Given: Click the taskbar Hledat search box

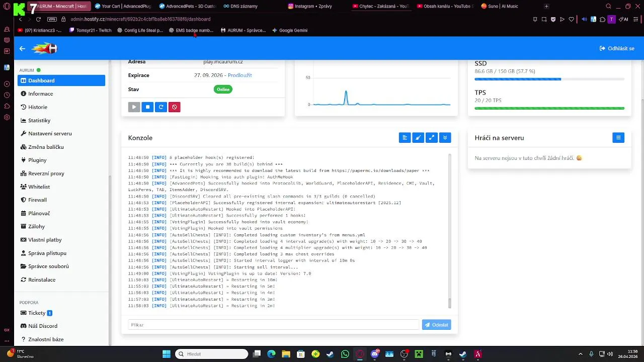Looking at the screenshot, I should [x=211, y=354].
